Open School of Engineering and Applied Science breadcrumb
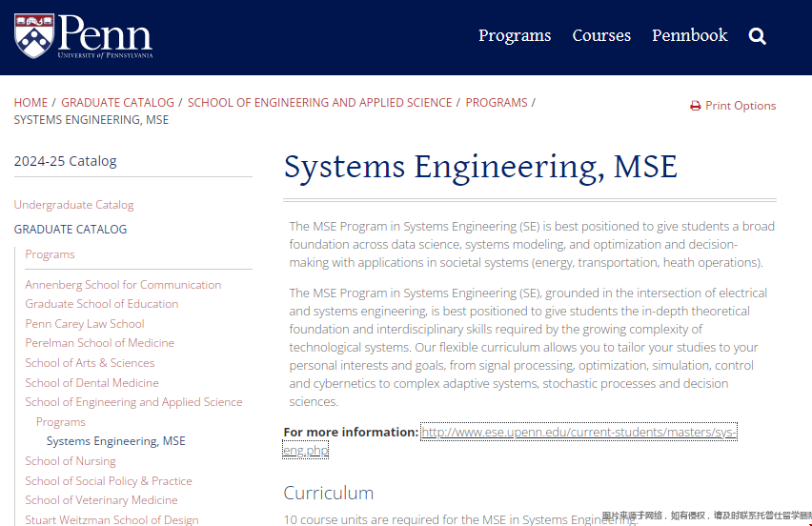The width and height of the screenshot is (812, 526). 319,103
